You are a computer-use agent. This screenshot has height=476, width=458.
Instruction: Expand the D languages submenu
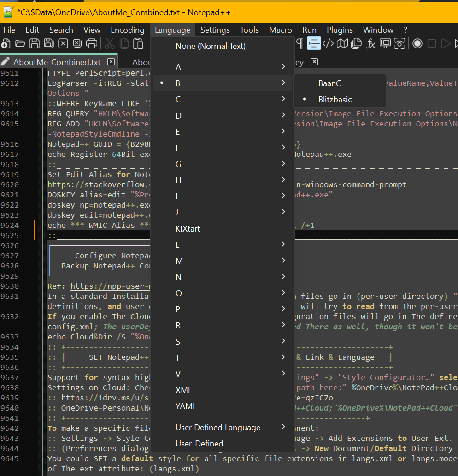click(x=223, y=115)
